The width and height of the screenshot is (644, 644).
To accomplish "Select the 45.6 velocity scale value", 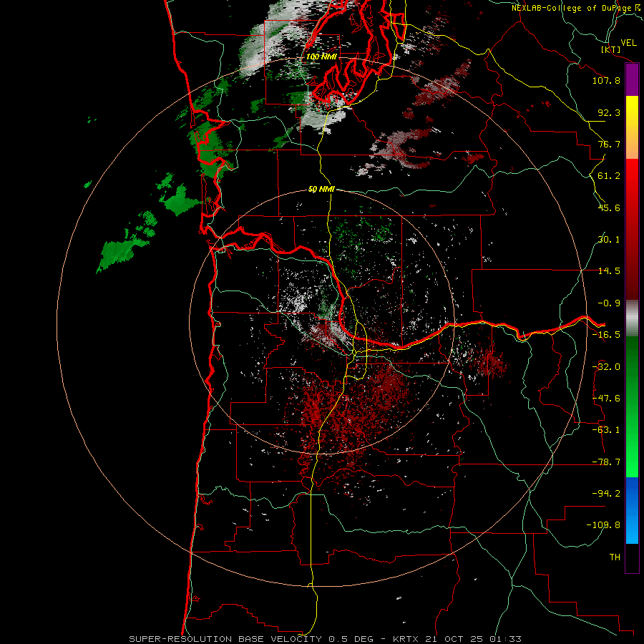I will pyautogui.click(x=609, y=208).
